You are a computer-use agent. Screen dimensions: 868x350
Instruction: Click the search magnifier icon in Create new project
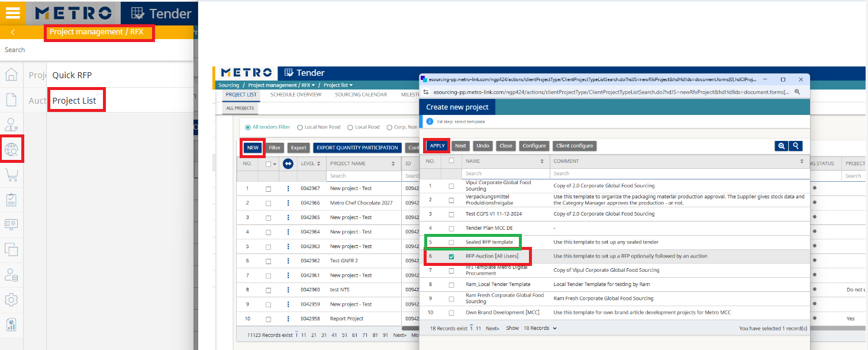796,146
